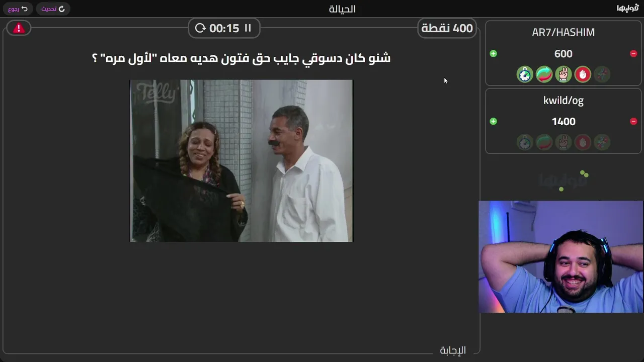
Task: Click kwild/og dimmed stop-hand lifeline
Action: pos(583,142)
